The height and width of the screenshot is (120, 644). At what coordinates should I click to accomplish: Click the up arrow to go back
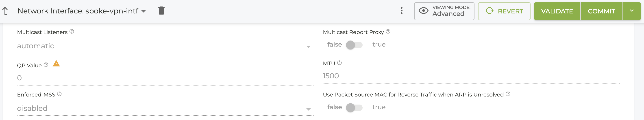click(x=5, y=11)
